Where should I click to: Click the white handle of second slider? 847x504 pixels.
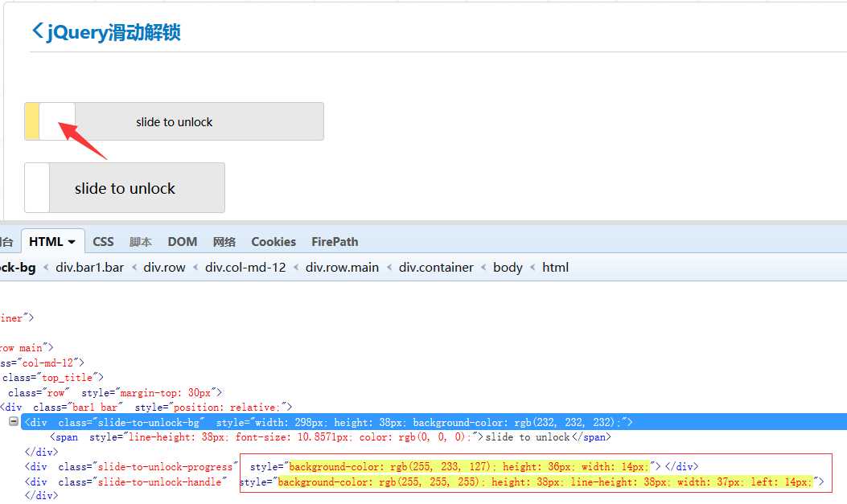click(x=37, y=188)
